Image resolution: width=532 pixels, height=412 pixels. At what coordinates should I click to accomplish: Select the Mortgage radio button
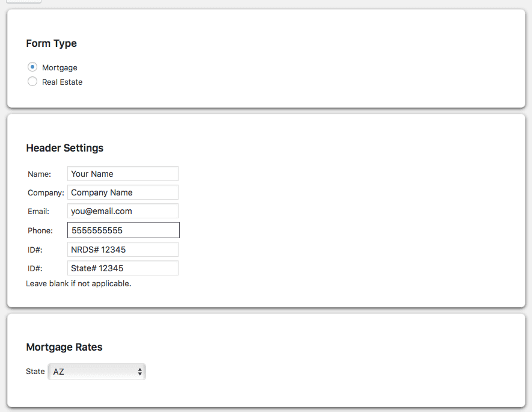click(x=32, y=67)
